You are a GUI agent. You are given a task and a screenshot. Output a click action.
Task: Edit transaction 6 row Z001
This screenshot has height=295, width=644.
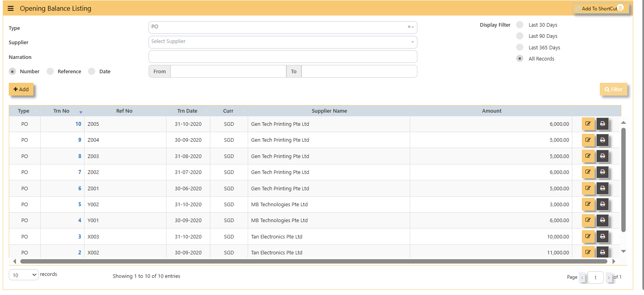[588, 188]
